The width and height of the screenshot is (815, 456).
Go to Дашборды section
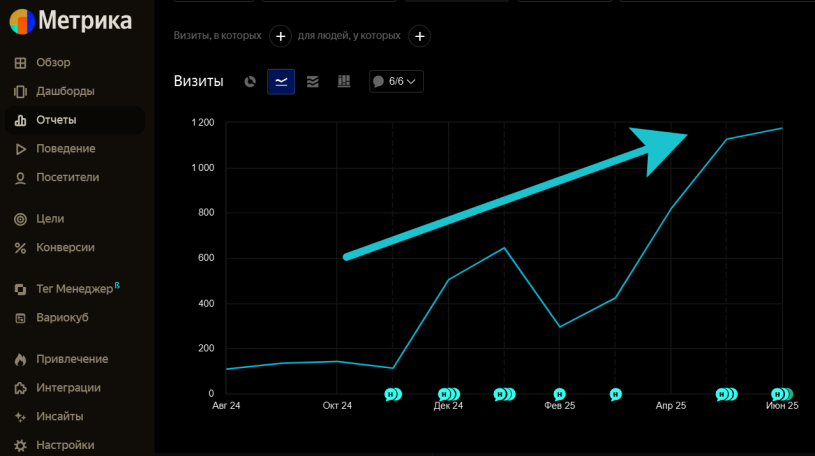point(65,91)
